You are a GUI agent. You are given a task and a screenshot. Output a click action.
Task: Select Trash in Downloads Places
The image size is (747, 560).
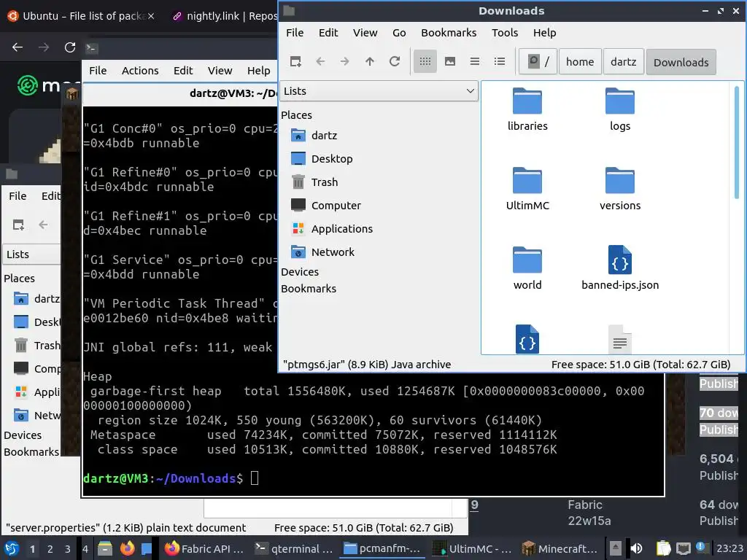(315, 182)
